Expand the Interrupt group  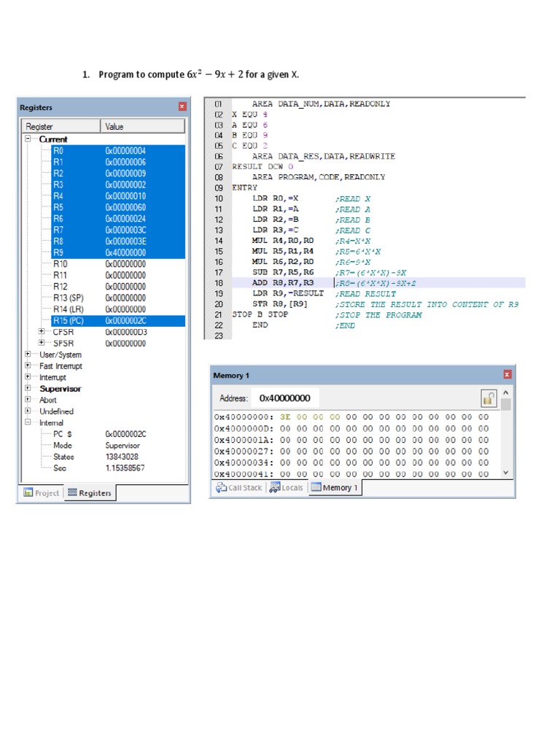pyautogui.click(x=28, y=377)
